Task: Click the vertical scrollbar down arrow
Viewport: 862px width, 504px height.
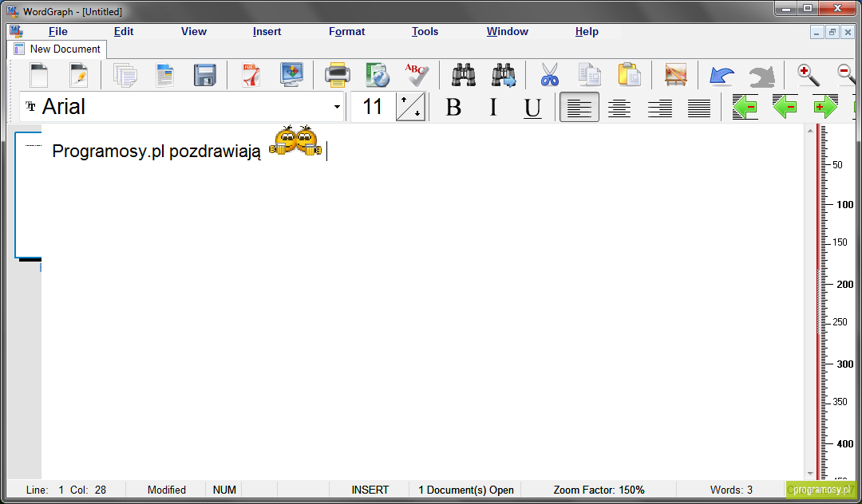Action: 810,473
